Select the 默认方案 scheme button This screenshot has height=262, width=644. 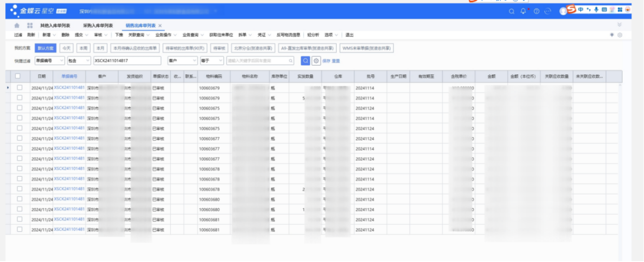pos(46,48)
